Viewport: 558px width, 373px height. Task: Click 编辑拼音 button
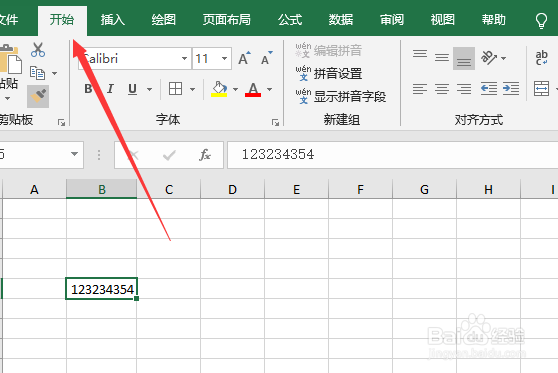pyautogui.click(x=329, y=51)
